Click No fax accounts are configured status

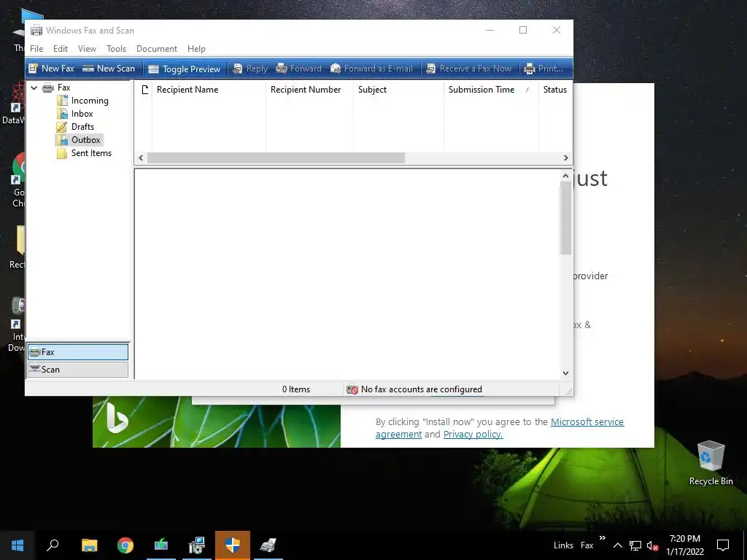pyautogui.click(x=414, y=389)
